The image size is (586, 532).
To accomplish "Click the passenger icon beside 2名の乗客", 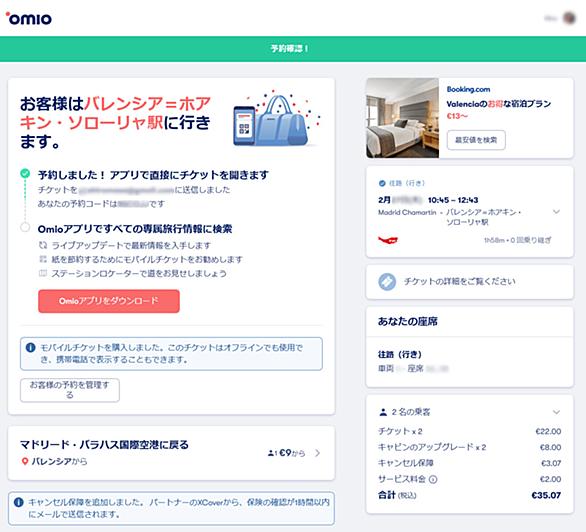I will (383, 412).
